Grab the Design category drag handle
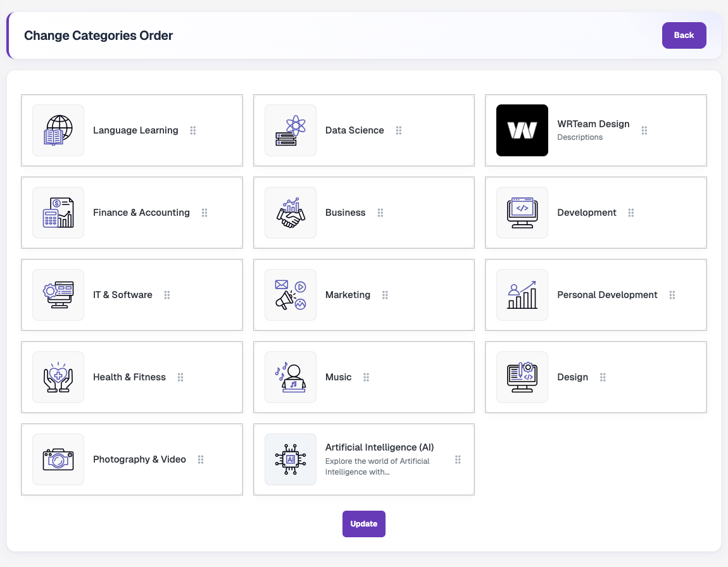This screenshot has height=567, width=728. (x=603, y=377)
